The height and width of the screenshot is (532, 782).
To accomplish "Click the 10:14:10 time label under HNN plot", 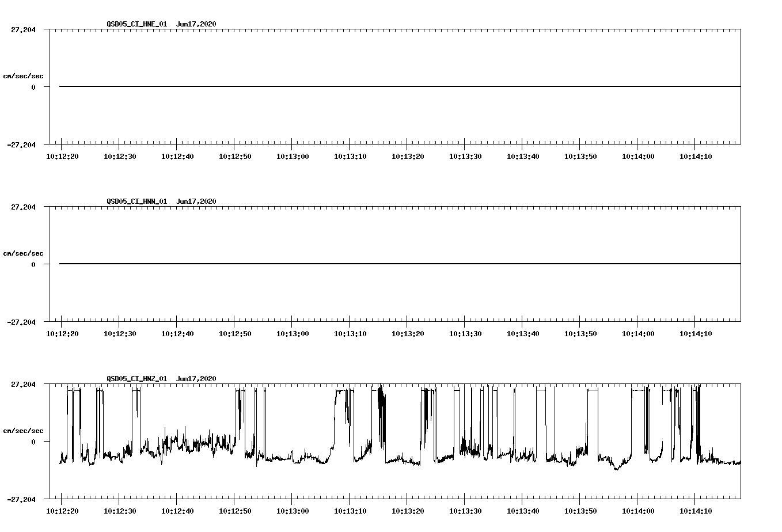I will [x=696, y=334].
